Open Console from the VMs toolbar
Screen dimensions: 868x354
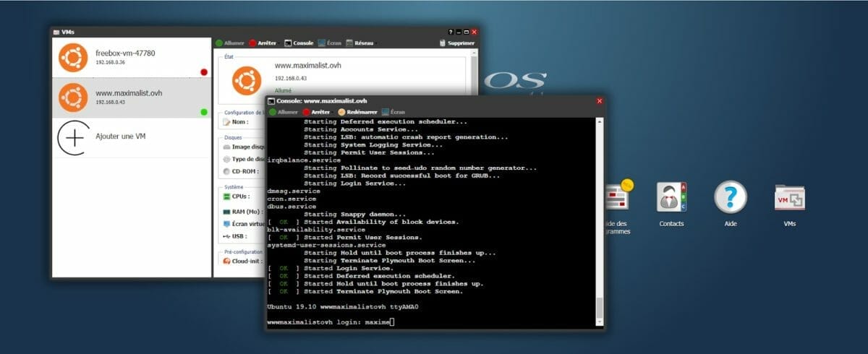click(x=299, y=43)
